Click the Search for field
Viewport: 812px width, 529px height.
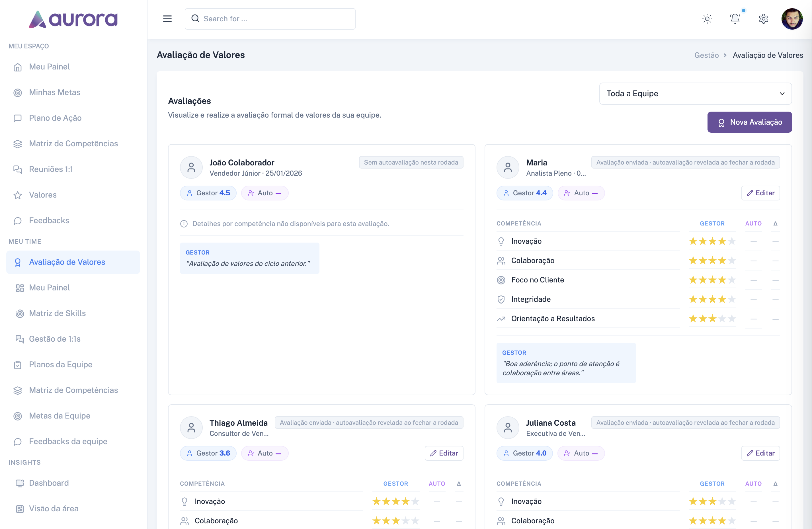270,19
